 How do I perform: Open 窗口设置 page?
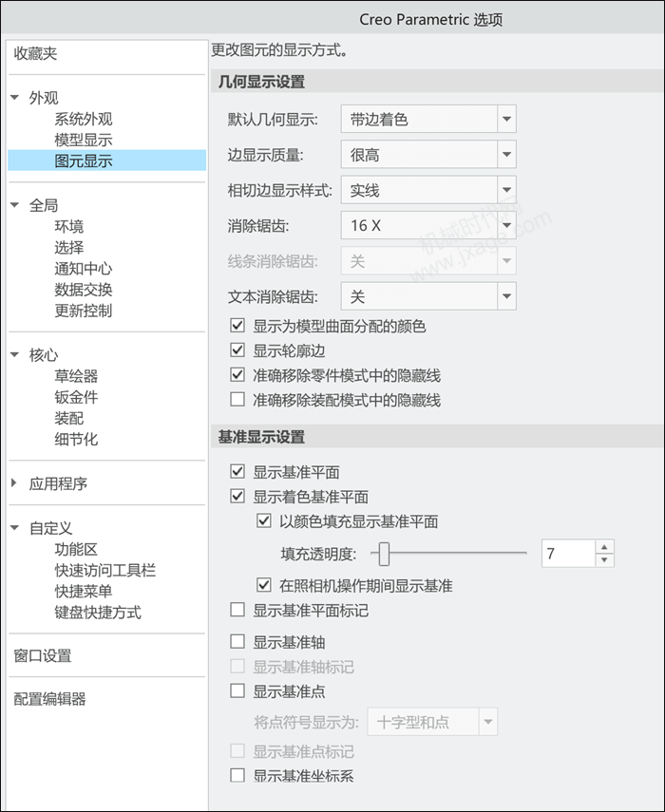pos(43,655)
